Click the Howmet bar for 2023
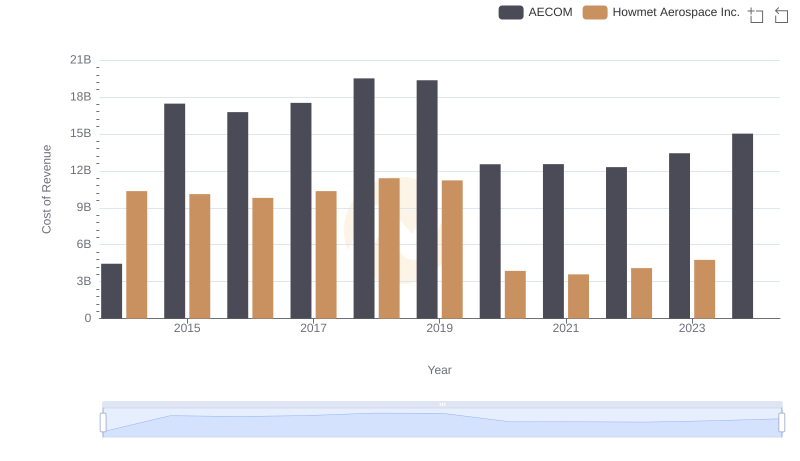Screen dimensions: 800x461 tap(705, 289)
